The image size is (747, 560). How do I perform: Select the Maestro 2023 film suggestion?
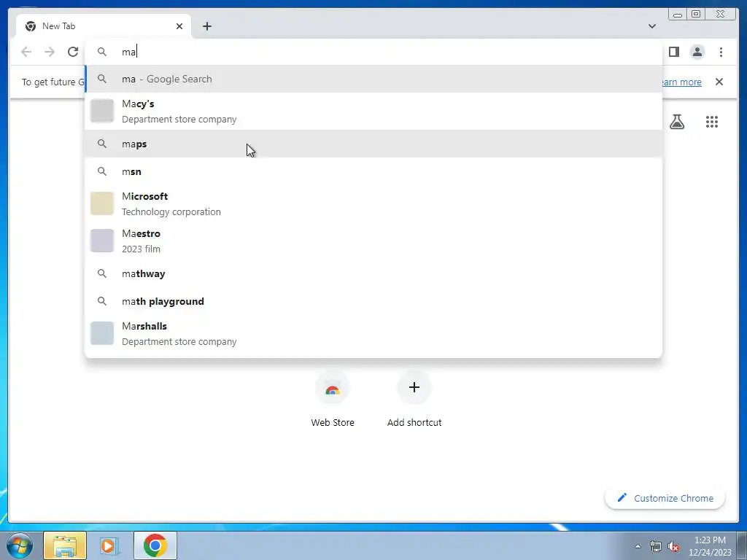point(373,241)
